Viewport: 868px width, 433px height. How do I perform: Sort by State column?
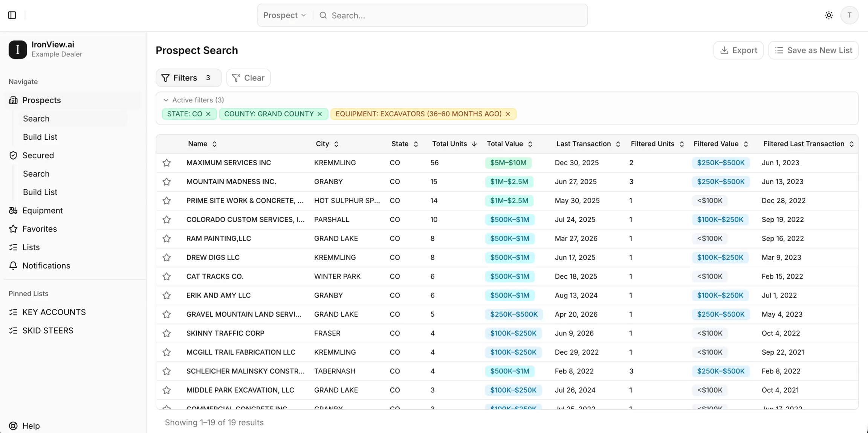tap(405, 144)
